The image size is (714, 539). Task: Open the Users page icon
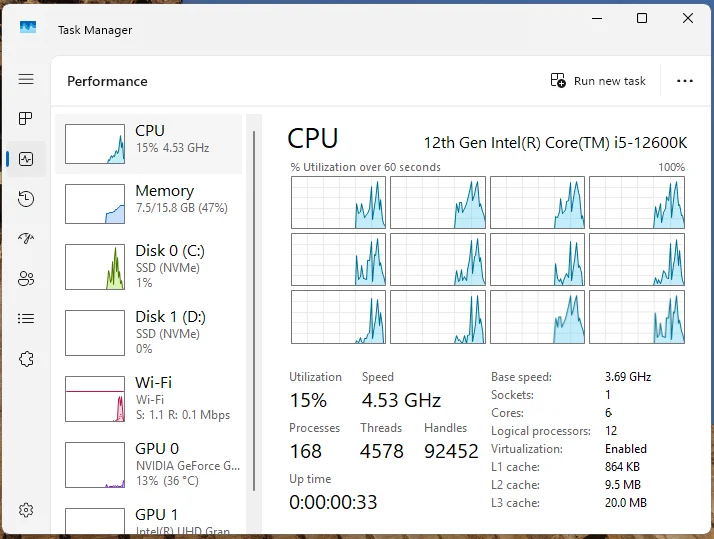[26, 278]
